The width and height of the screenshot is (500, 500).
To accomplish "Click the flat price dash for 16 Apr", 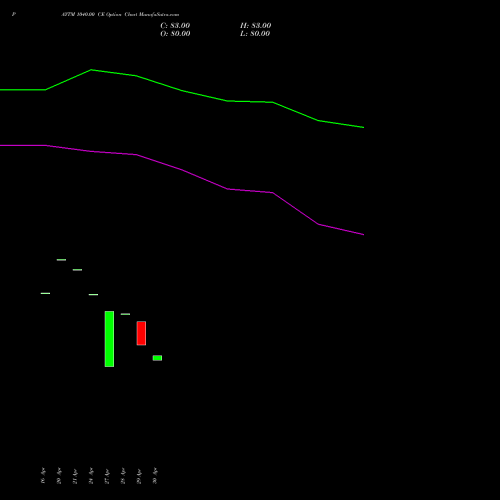I will coord(45,293).
